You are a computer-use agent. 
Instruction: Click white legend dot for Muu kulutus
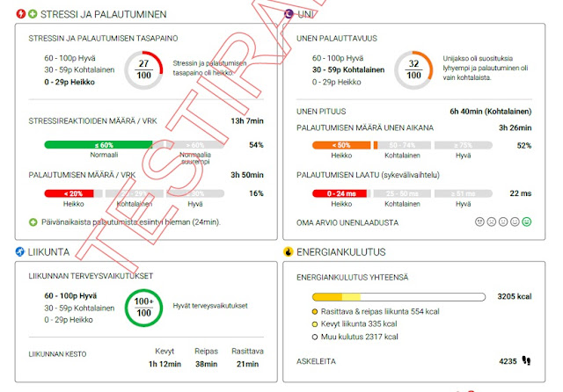315,338
